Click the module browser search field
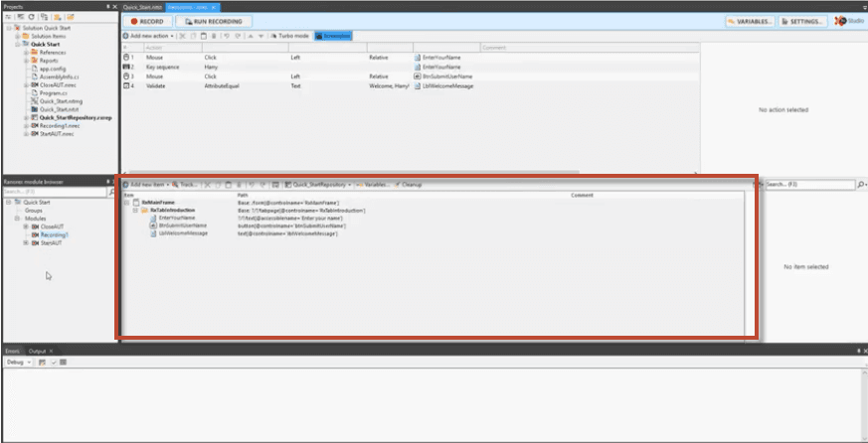The width and height of the screenshot is (868, 443). coord(53,192)
